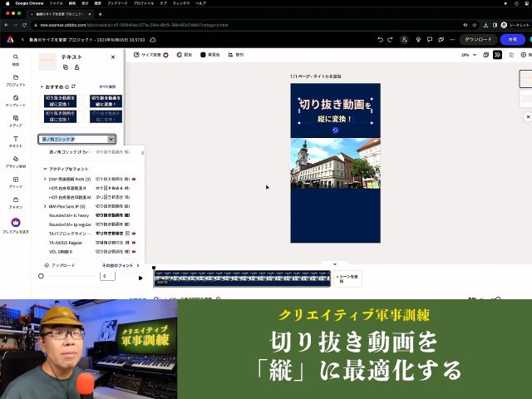
Task: Open the Design Elements (デザイン素材) panel
Action: click(16, 160)
